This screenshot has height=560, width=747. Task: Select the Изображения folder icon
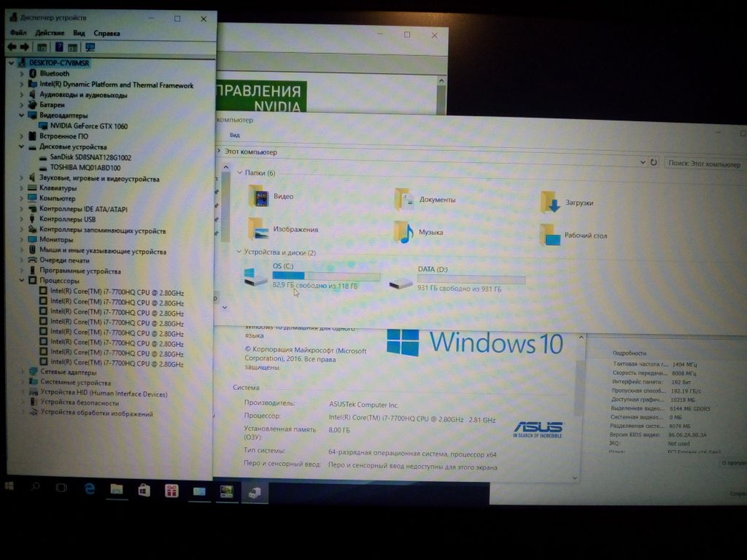[259, 228]
